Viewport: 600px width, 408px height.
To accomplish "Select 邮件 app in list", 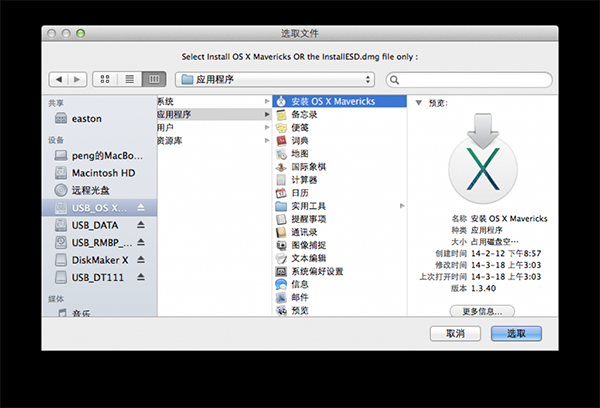I will tap(339, 297).
